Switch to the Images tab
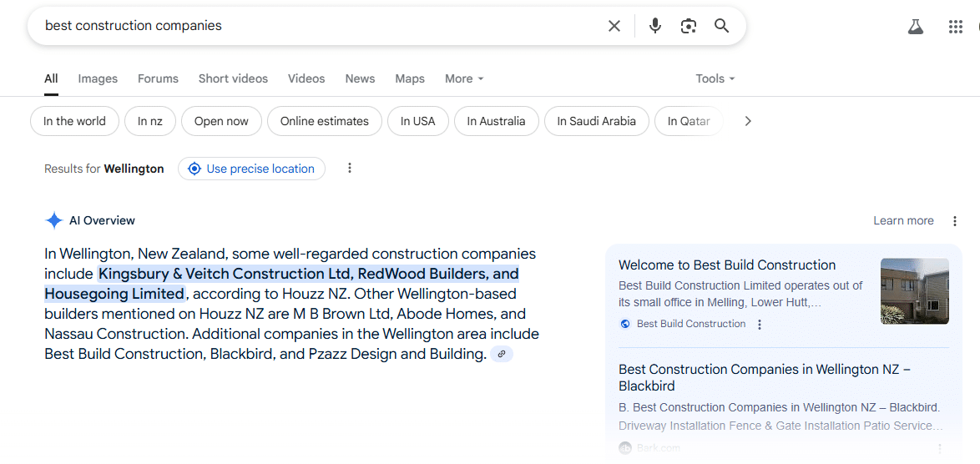 pyautogui.click(x=98, y=78)
